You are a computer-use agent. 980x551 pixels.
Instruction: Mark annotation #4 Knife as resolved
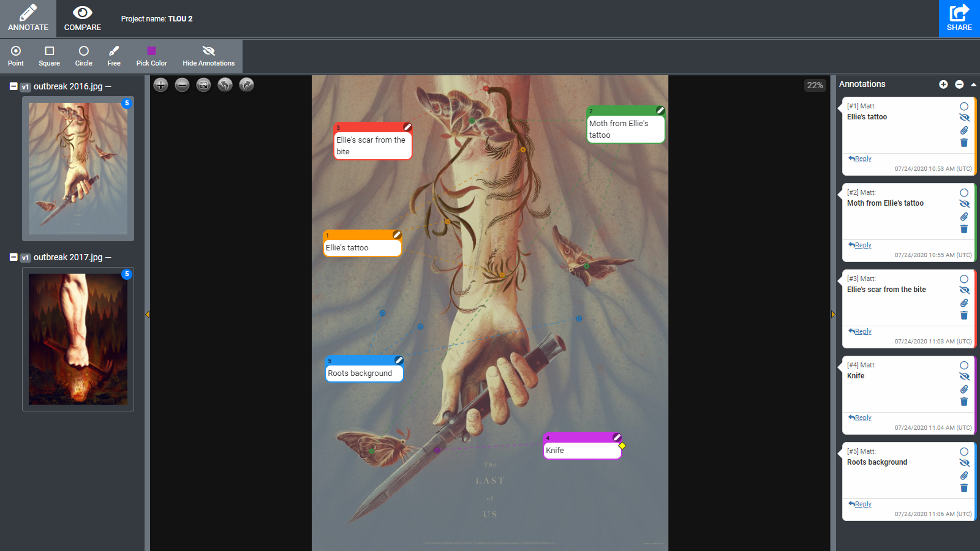click(964, 365)
